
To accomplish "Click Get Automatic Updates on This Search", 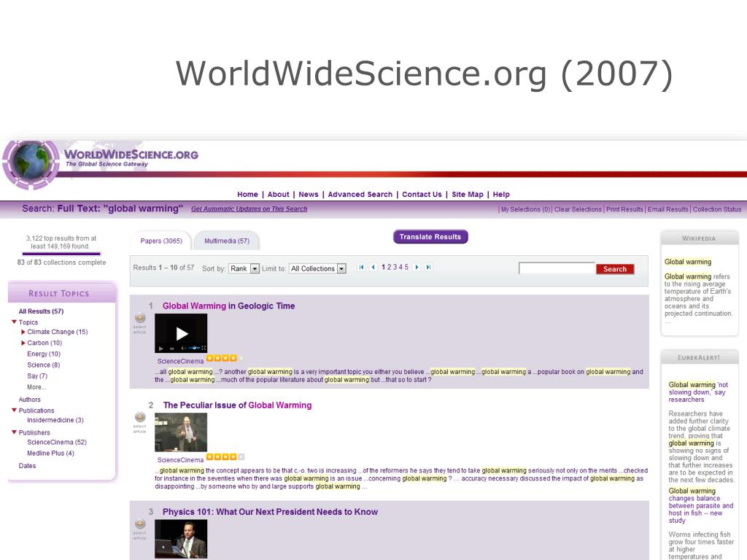I will (x=249, y=209).
